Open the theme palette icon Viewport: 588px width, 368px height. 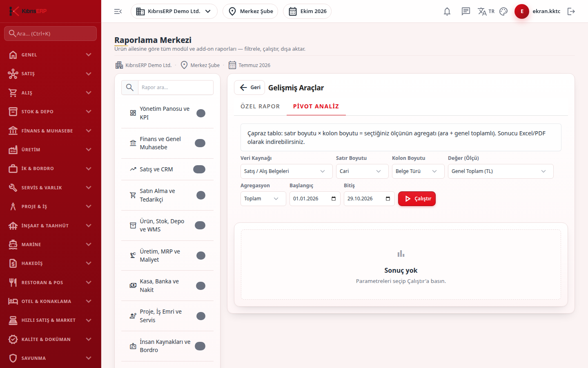pos(503,11)
